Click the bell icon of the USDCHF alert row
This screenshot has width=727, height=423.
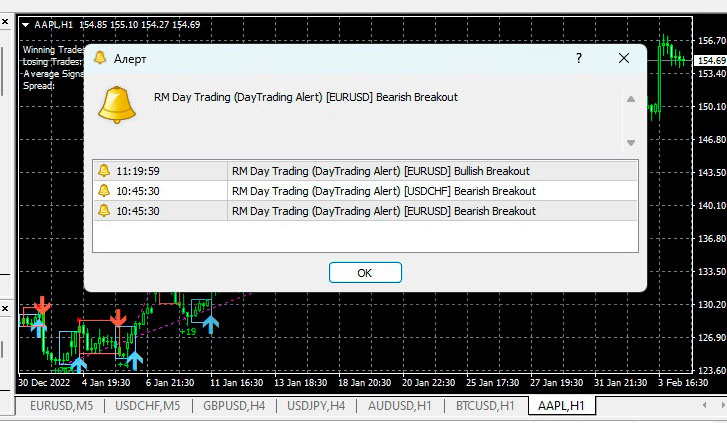[104, 191]
